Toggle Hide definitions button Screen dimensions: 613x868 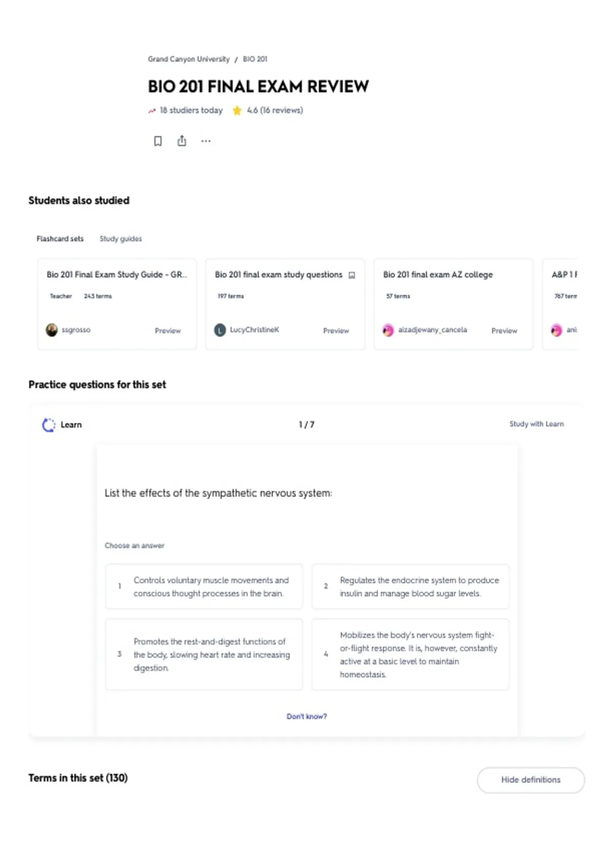pos(531,780)
